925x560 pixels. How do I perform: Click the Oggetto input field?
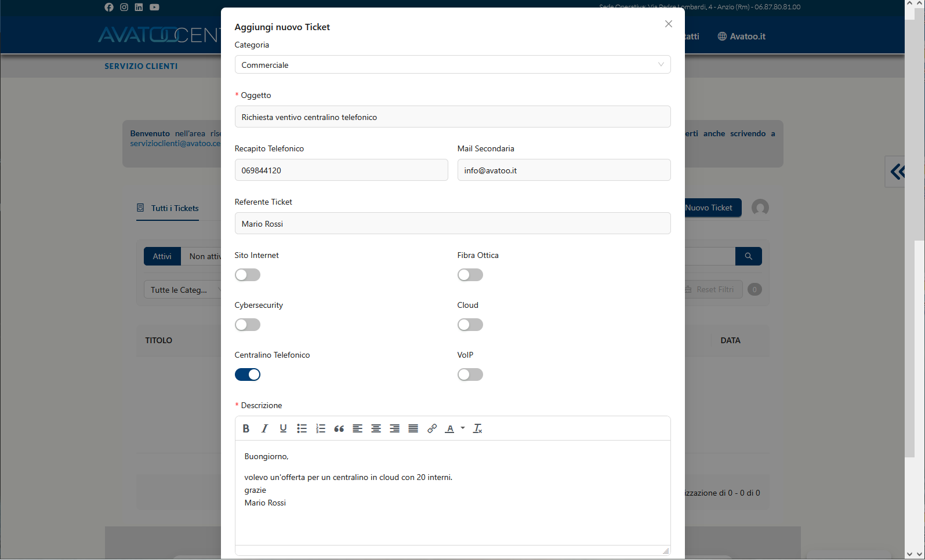point(452,117)
